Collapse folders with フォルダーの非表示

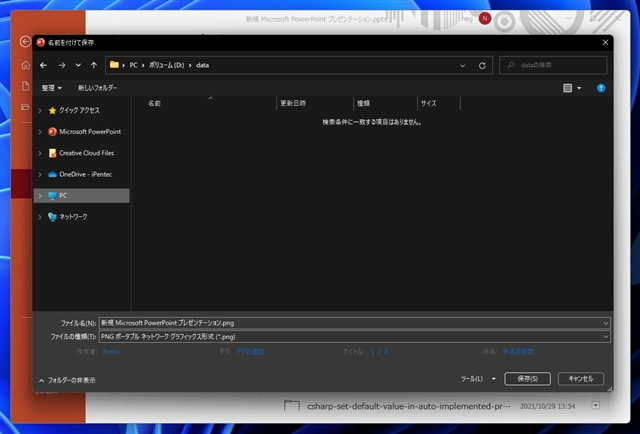(67, 380)
